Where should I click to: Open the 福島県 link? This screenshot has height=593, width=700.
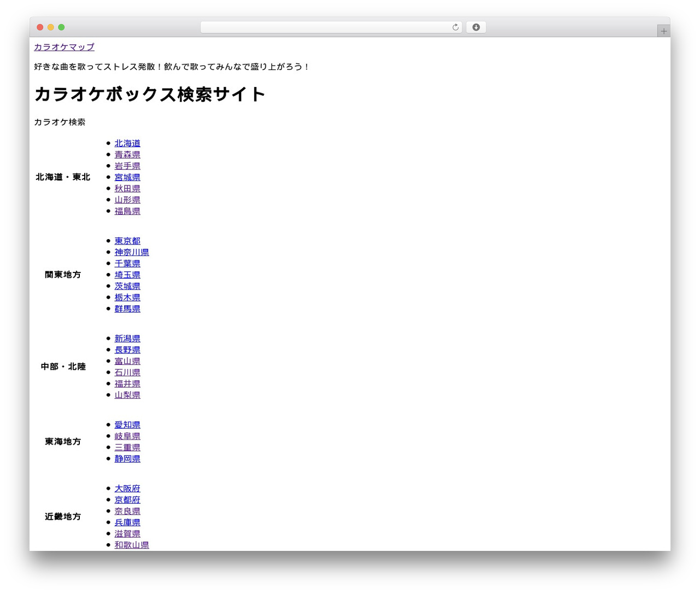pyautogui.click(x=127, y=211)
